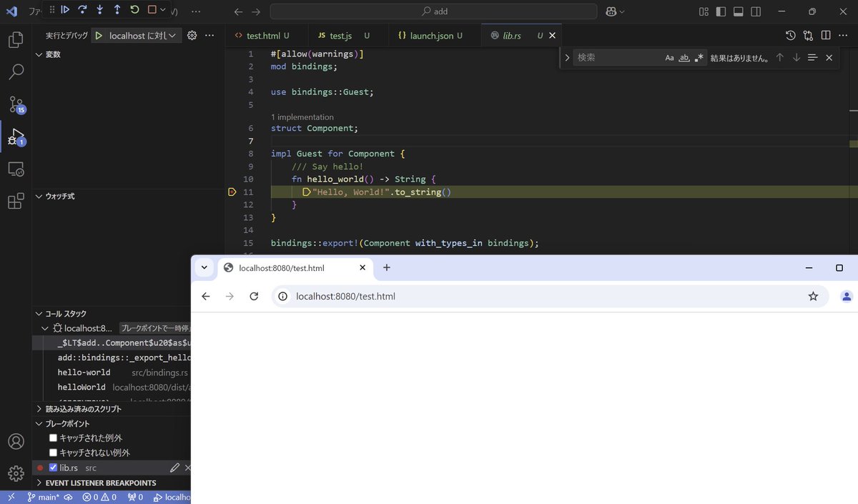Screen dimensions: 858x504
Task: Edit the lib.rs breakpoint pencil icon
Action: click(x=174, y=468)
